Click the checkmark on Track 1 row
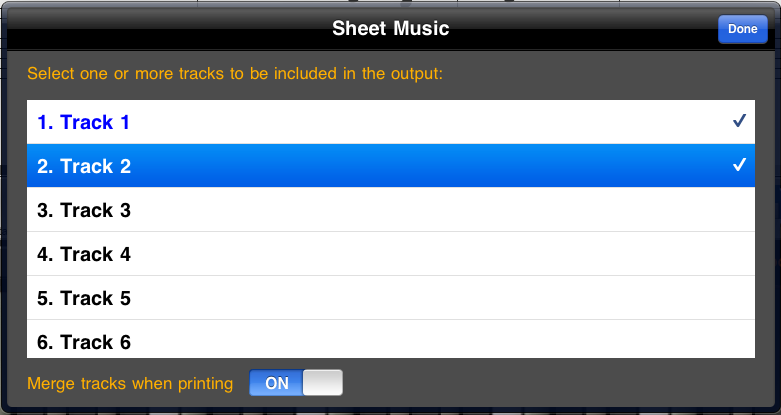The height and width of the screenshot is (415, 781). [x=739, y=122]
